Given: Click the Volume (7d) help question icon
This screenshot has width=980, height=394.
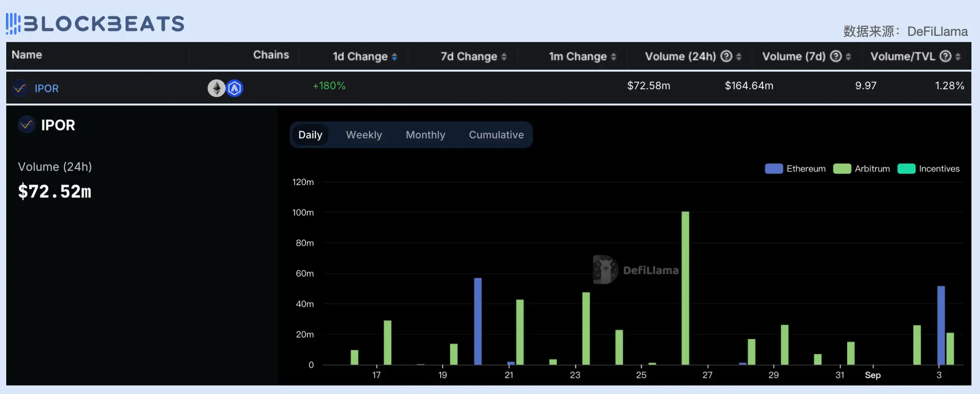Looking at the screenshot, I should tap(835, 56).
